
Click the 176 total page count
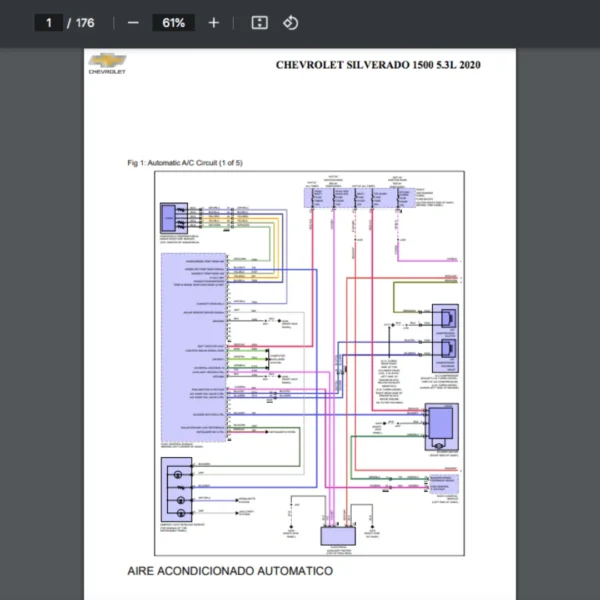coord(85,22)
